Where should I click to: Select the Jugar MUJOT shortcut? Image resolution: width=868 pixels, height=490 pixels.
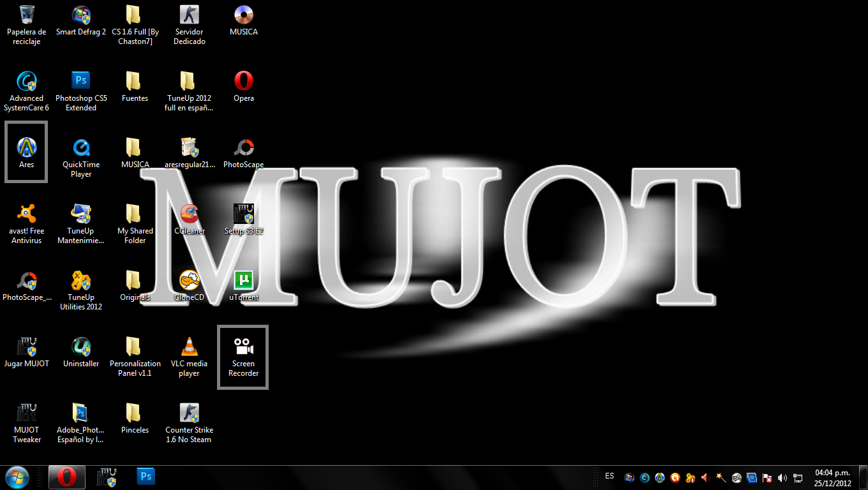[x=26, y=348]
